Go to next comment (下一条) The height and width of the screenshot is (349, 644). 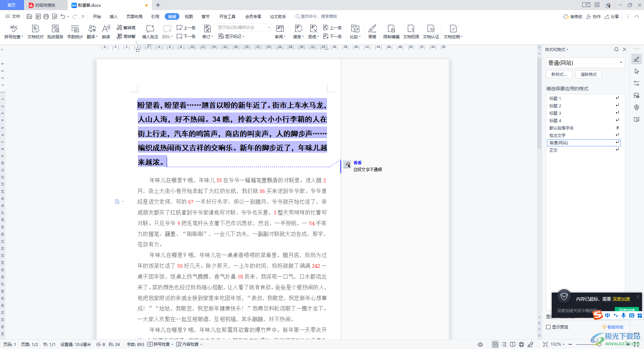(186, 36)
